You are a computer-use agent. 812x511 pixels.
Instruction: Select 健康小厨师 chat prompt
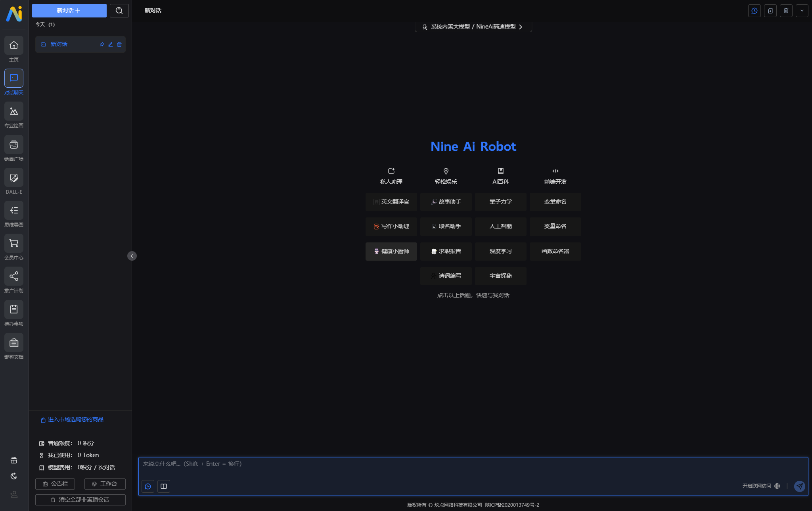(391, 251)
